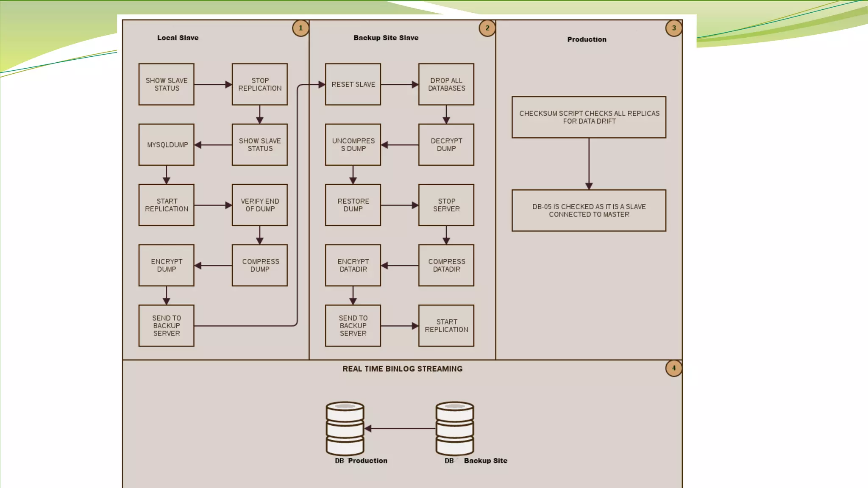Click the STOP REPLICATION box
The image size is (868, 488).
(259, 84)
